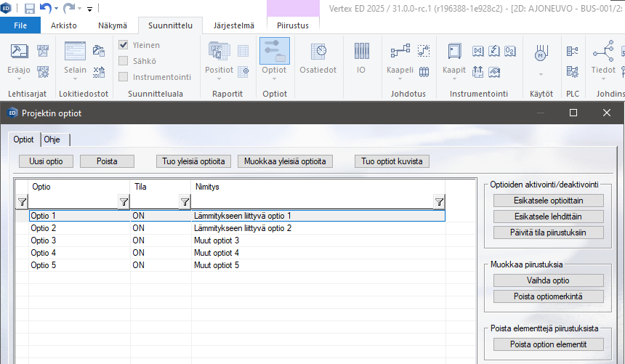Switch to the Ohje tab in dialog
Viewport: 625px width, 364px height.
52,139
